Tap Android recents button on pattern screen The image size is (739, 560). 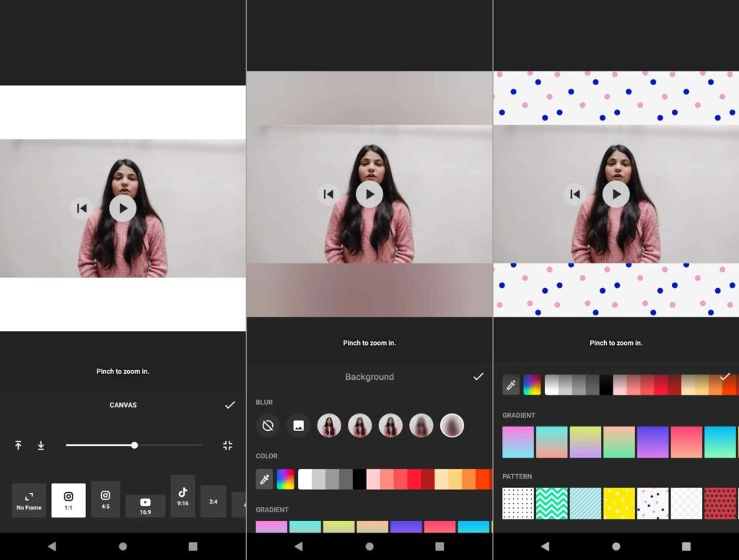coord(686,546)
